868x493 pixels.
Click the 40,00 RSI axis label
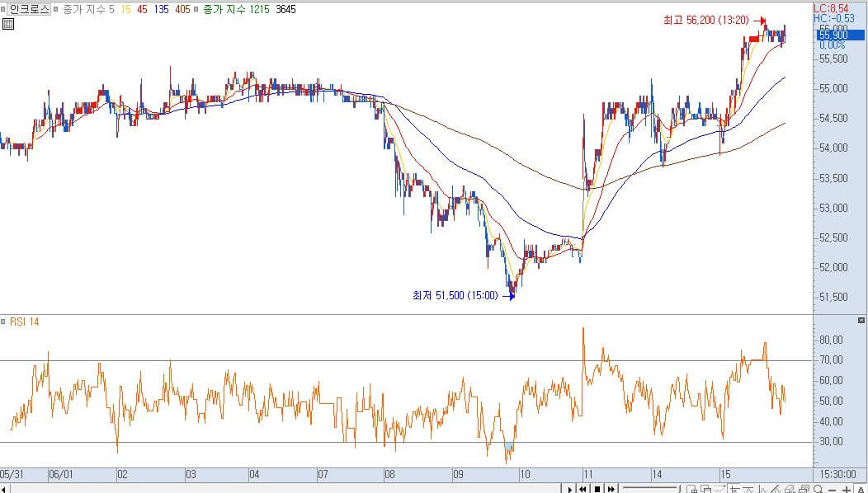click(831, 421)
